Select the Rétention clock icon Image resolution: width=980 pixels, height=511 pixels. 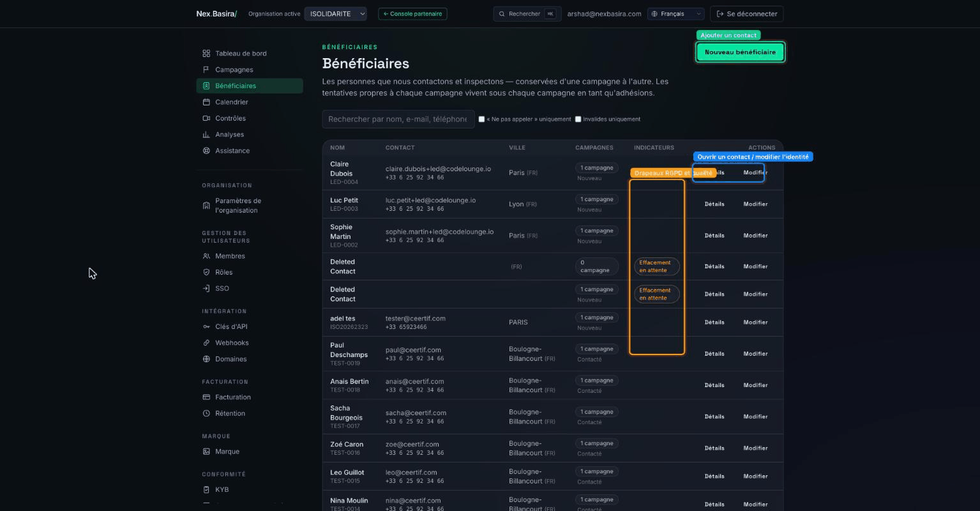pyautogui.click(x=206, y=413)
